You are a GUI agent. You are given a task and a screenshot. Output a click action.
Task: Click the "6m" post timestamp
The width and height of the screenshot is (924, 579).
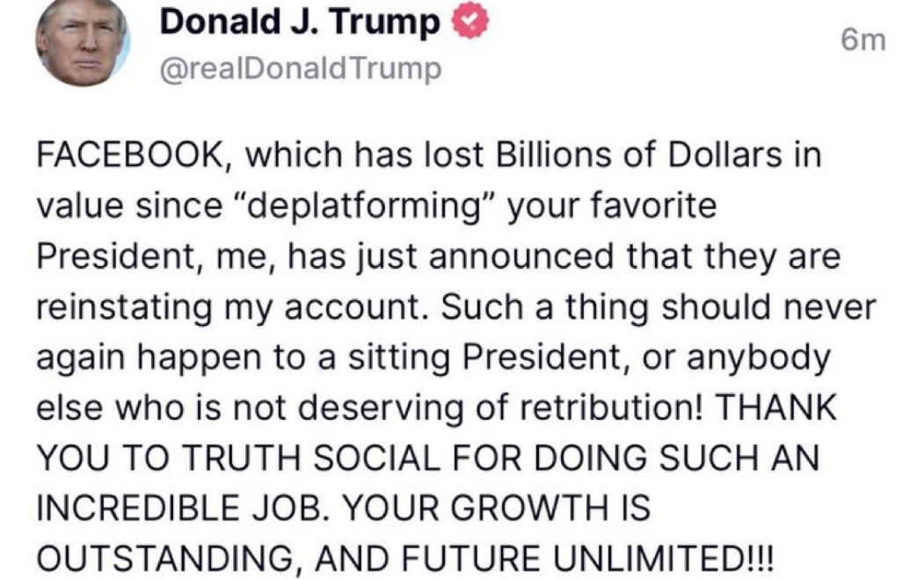[862, 41]
